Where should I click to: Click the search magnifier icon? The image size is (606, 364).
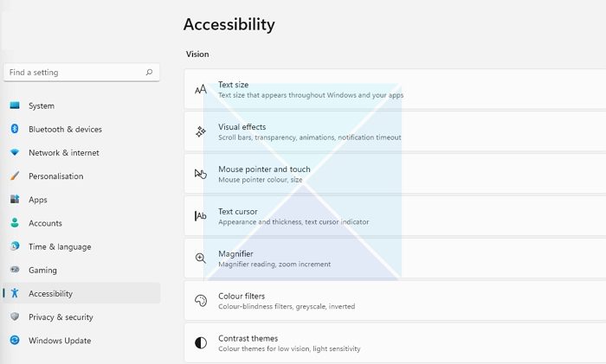point(150,73)
